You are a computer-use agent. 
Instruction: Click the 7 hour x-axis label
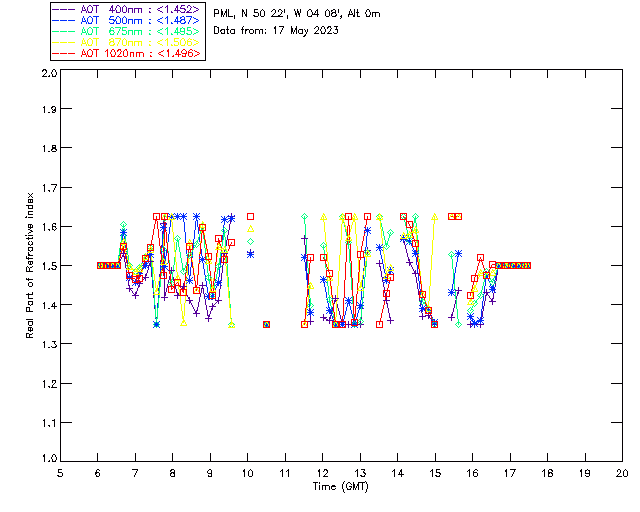(x=135, y=473)
